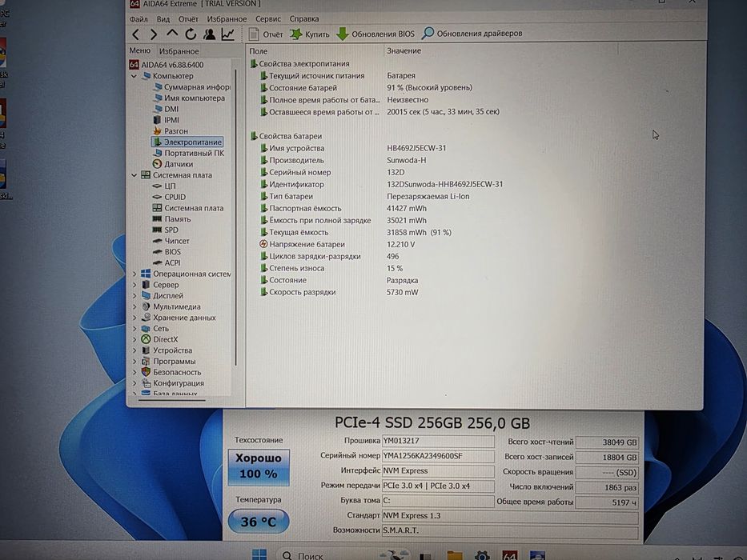Image resolution: width=747 pixels, height=560 pixels.
Task: Open the Отчёт menu in the menu bar
Action: [188, 19]
